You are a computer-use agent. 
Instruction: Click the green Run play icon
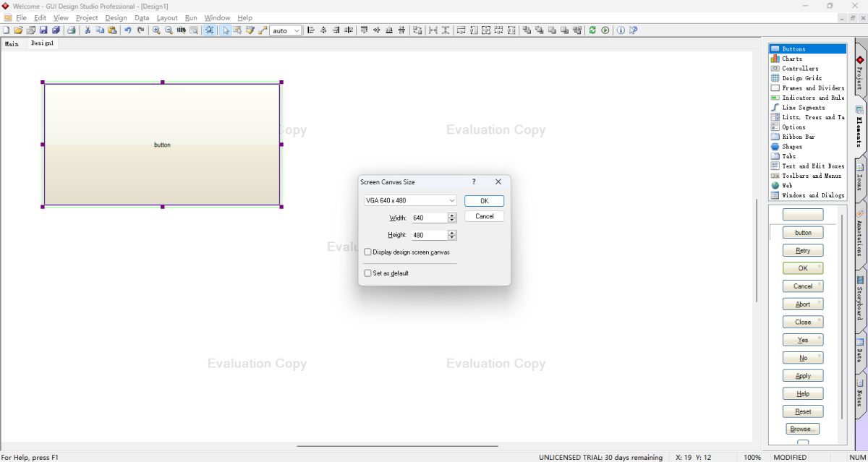pos(605,30)
